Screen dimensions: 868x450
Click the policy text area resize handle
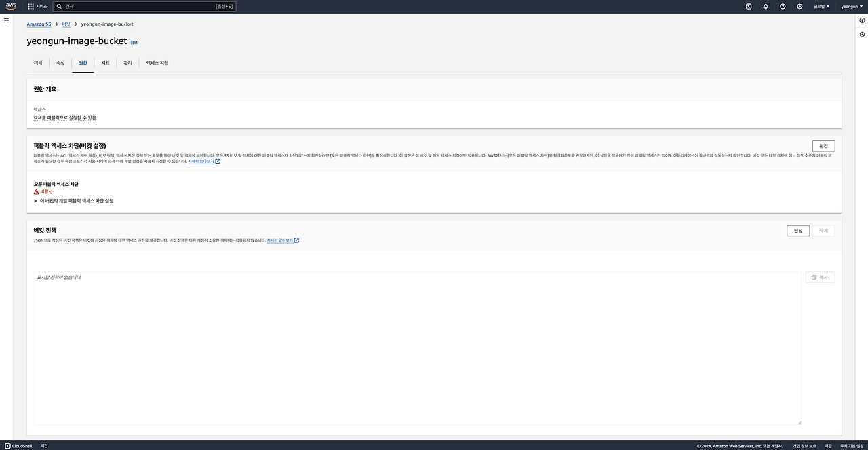[799, 422]
